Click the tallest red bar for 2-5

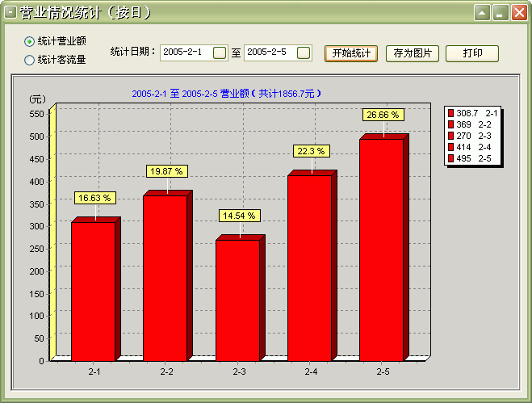pyautogui.click(x=381, y=250)
